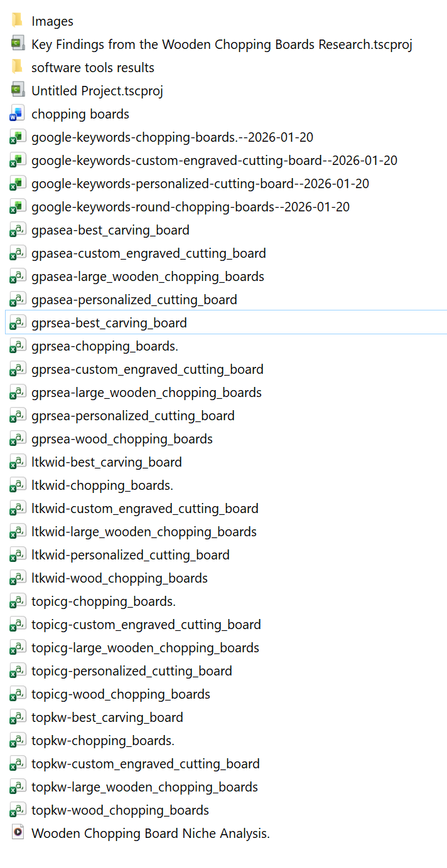Select google-keywords-custom-engraved-cutting-board file name

(x=214, y=161)
